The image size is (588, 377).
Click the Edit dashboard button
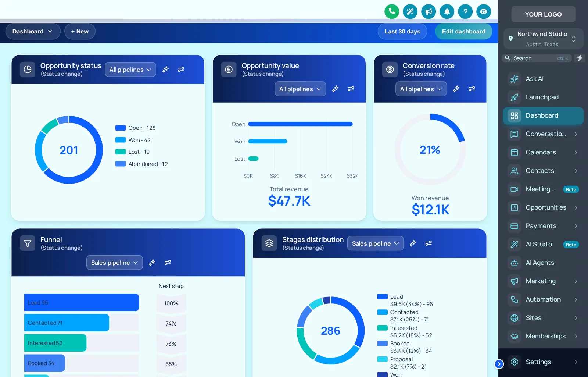coord(463,31)
